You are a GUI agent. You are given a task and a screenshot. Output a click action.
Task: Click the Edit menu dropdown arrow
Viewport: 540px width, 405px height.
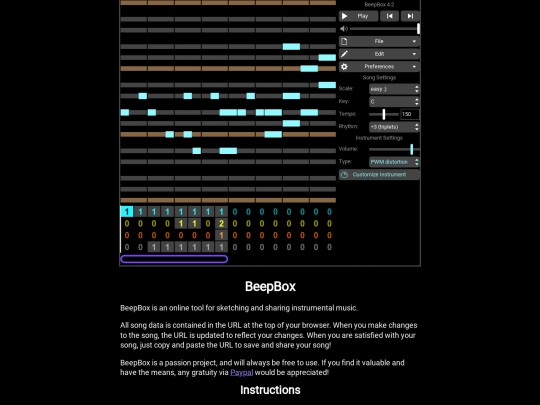pyautogui.click(x=414, y=54)
